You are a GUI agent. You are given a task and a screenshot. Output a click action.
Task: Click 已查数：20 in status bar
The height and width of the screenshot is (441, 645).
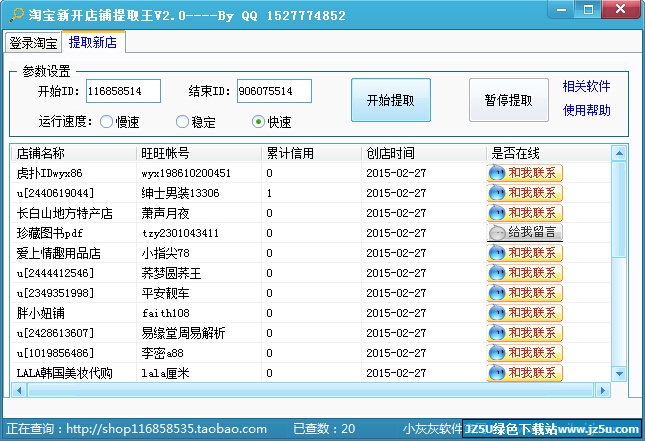(324, 429)
